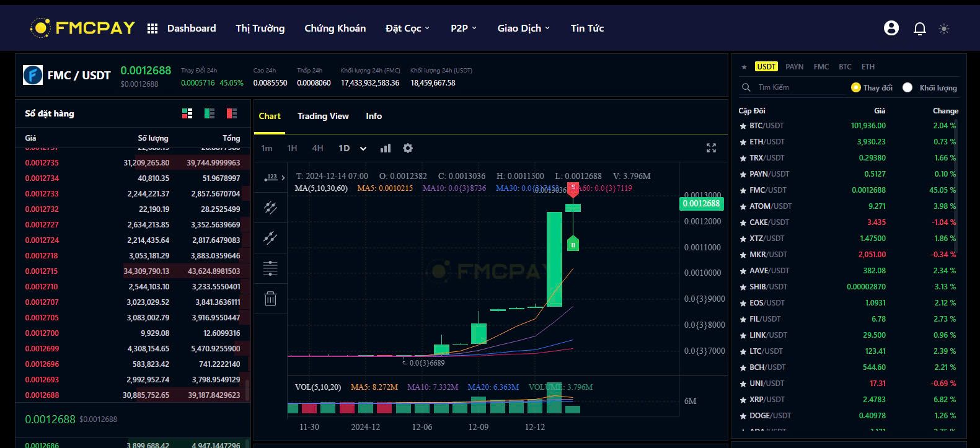
Task: Click the red S sell marker on chart
Action: point(573,190)
